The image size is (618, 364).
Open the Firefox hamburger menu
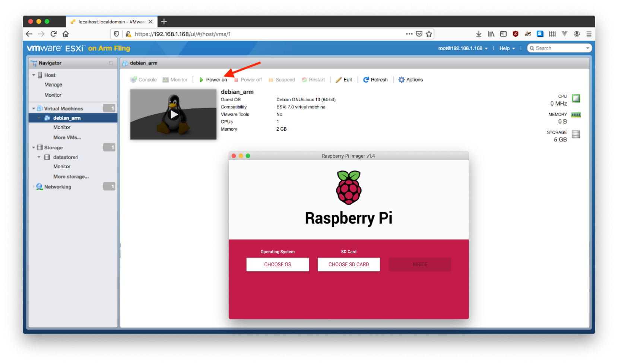pos(589,34)
